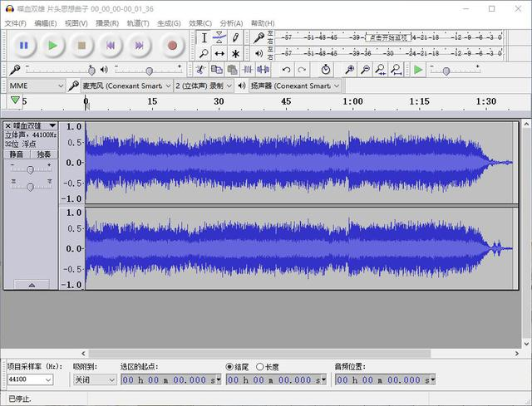Open audio position time format arrow
This screenshot has height=406, width=532.
tap(432, 380)
